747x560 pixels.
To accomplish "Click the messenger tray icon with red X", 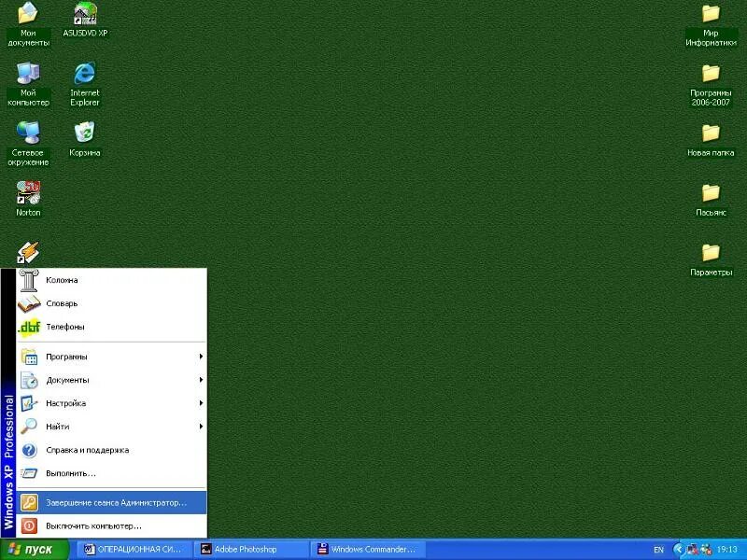I will [x=706, y=550].
